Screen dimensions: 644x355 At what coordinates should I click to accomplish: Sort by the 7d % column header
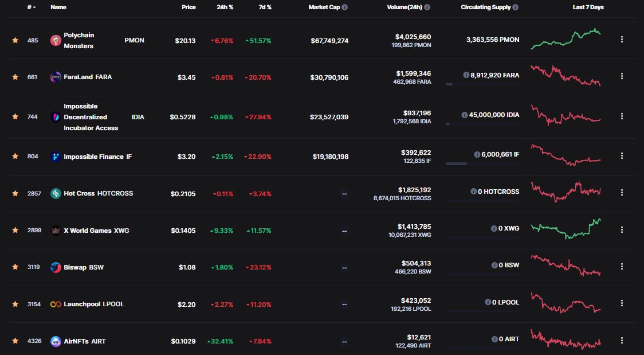[x=265, y=7]
